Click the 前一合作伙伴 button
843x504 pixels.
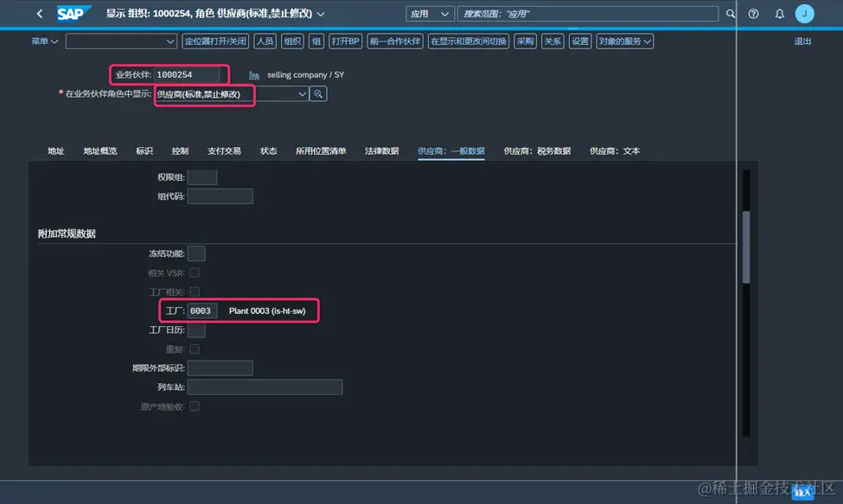click(x=395, y=41)
